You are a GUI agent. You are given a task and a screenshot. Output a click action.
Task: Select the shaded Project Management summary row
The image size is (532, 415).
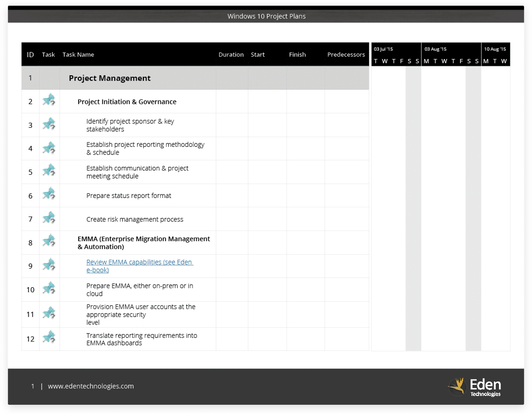pos(150,78)
